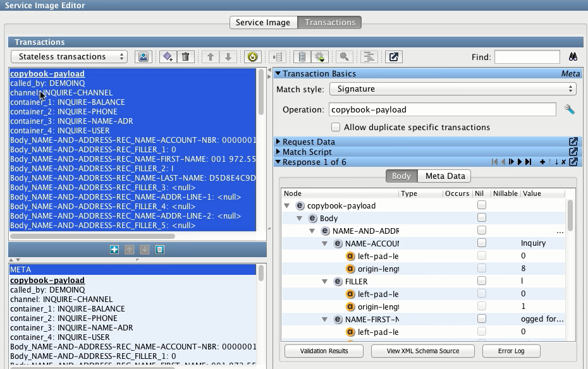Image resolution: width=588 pixels, height=369 pixels.
Task: Switch to the Service Image tab
Action: click(x=263, y=21)
